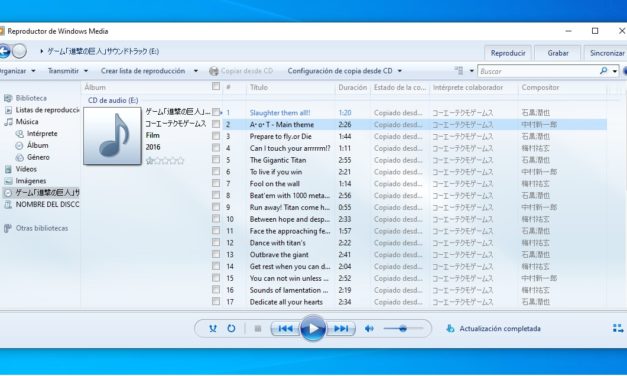The height and width of the screenshot is (376, 627).
Task: Toggle shuffle playback
Action: 213,328
